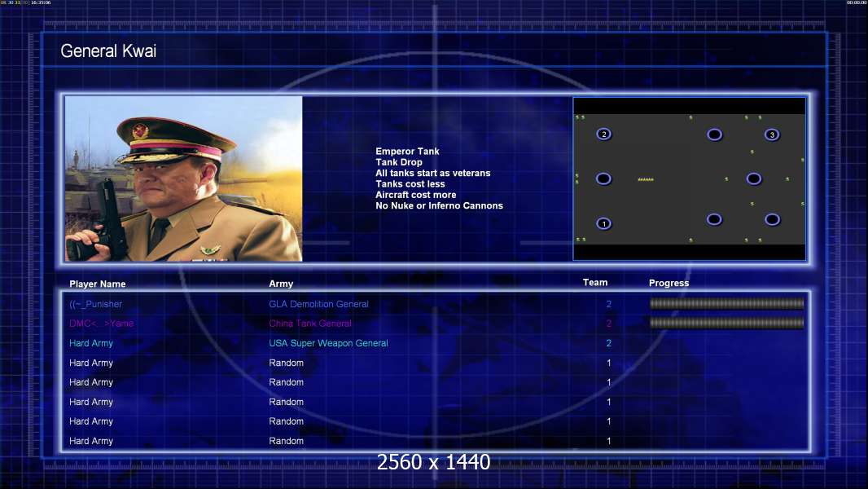Click "Tanks cost less" text

[x=410, y=184]
